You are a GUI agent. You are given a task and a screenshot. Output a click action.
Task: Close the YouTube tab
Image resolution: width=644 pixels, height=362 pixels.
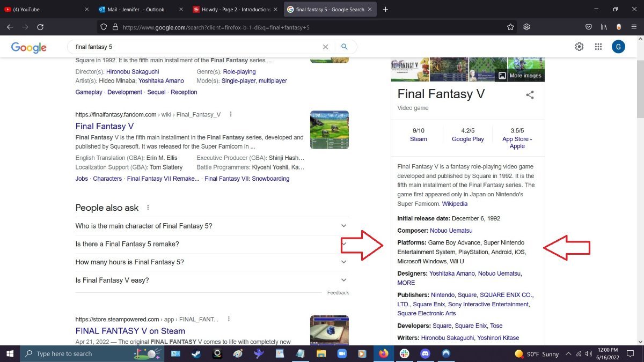coord(87,9)
